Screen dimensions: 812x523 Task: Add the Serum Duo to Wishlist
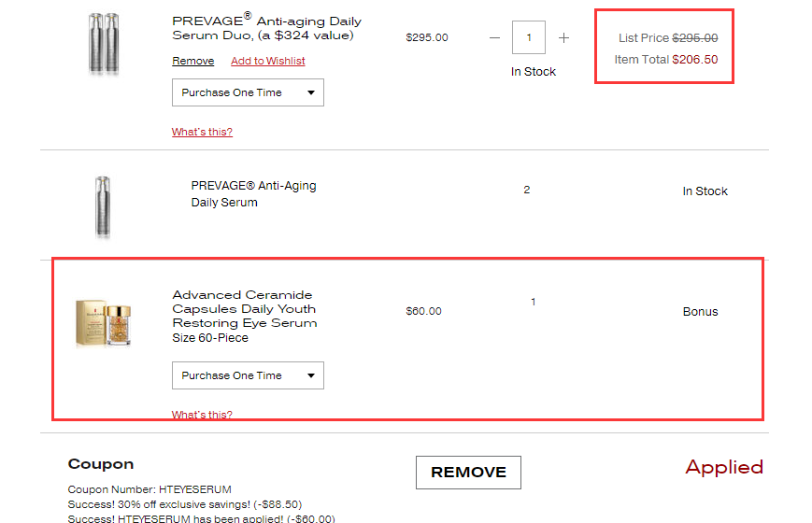click(267, 61)
